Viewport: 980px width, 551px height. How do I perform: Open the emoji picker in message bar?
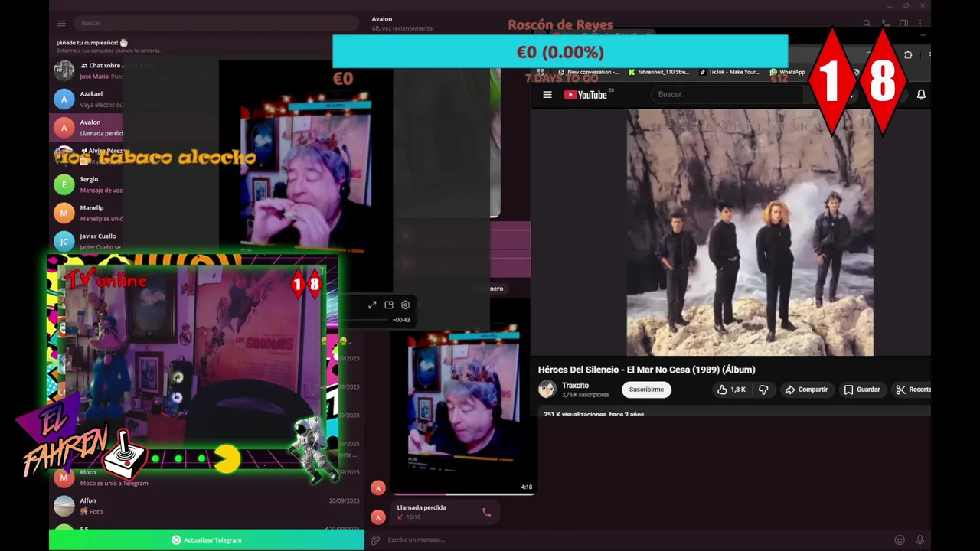[x=900, y=540]
